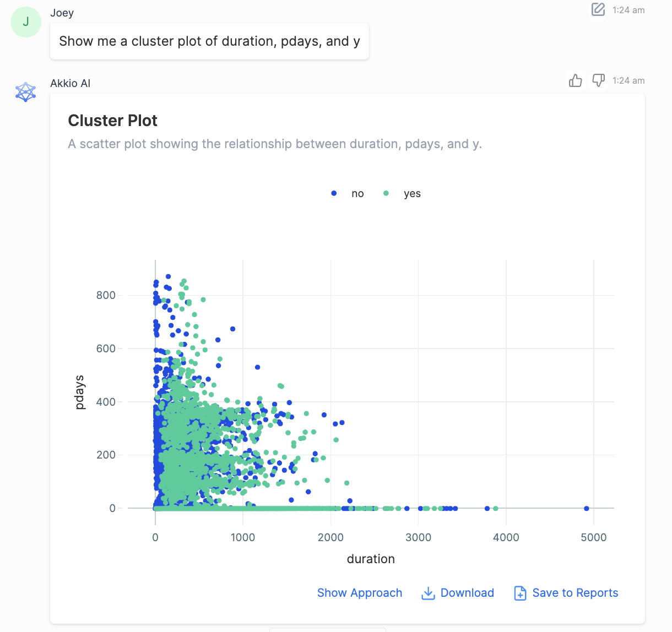
Task: Click the Akkio AI logo icon
Action: [x=25, y=91]
